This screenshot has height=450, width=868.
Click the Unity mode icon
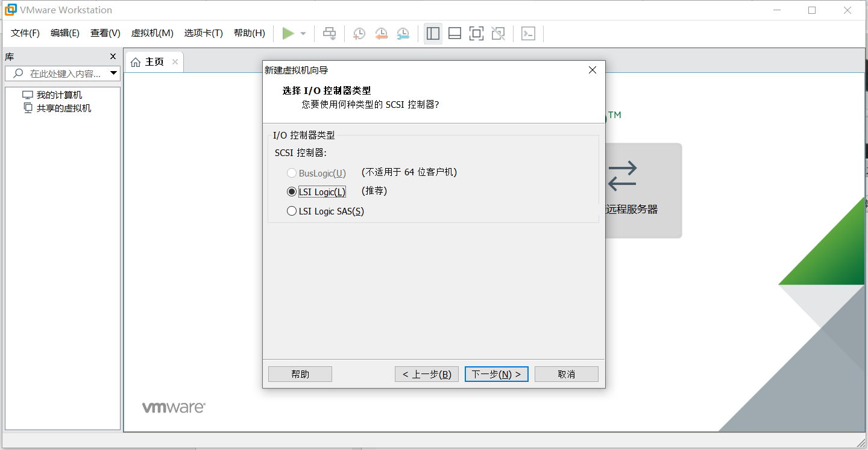click(x=498, y=34)
